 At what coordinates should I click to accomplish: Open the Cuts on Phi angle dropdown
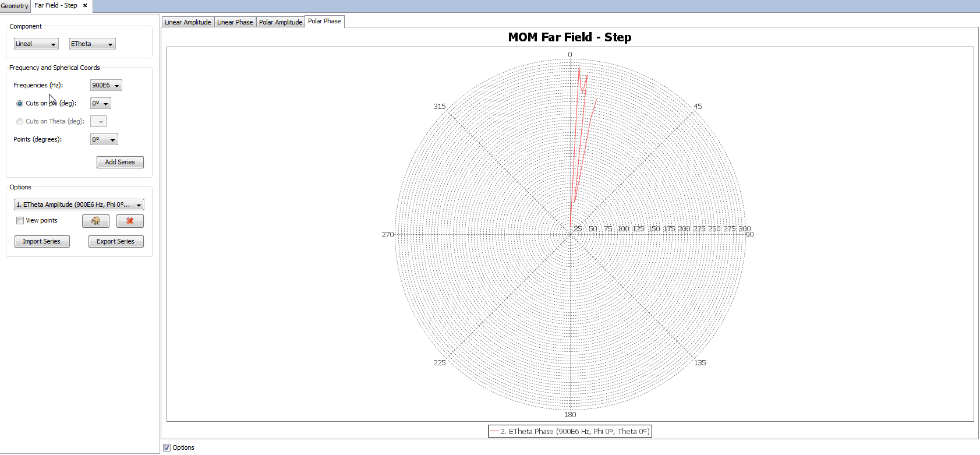[x=100, y=104]
